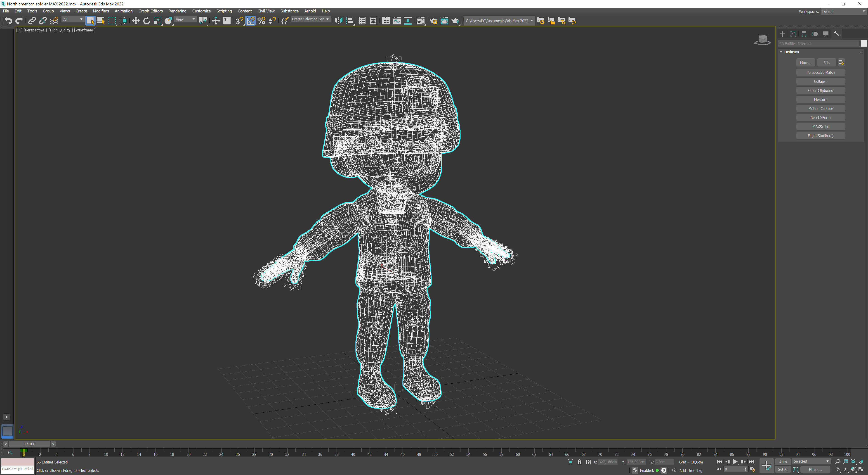Open the Rendering menu
The width and height of the screenshot is (868, 475).
click(177, 11)
